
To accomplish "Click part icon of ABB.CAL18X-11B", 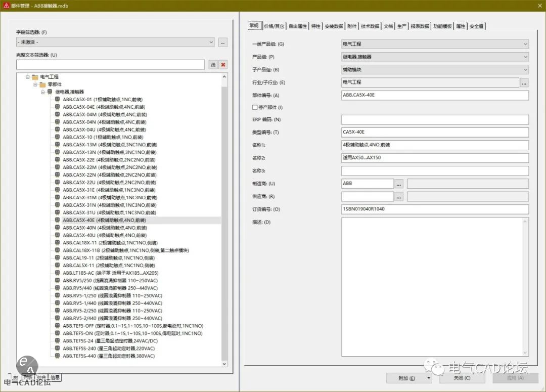I will [x=58, y=250].
